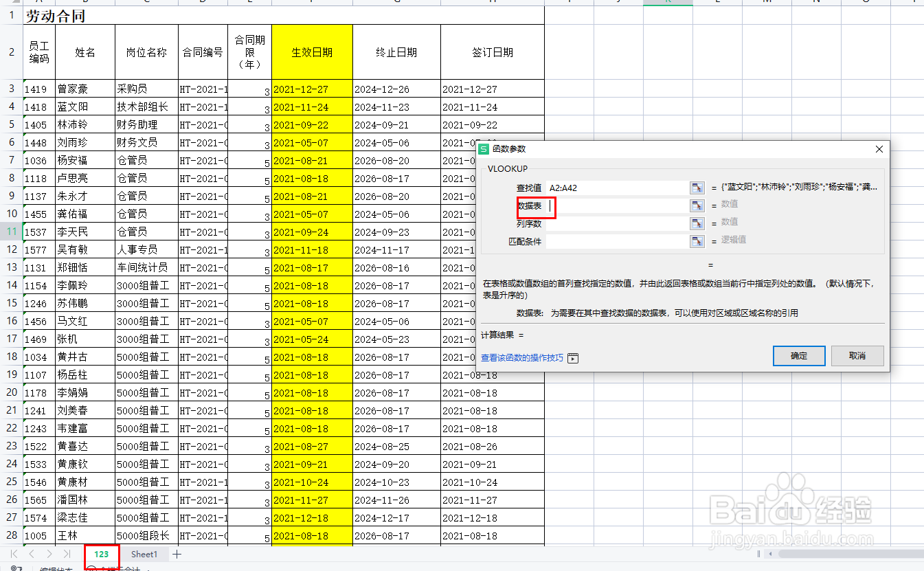
Task: Click the name cell 郑钿恬
Action: (85, 267)
